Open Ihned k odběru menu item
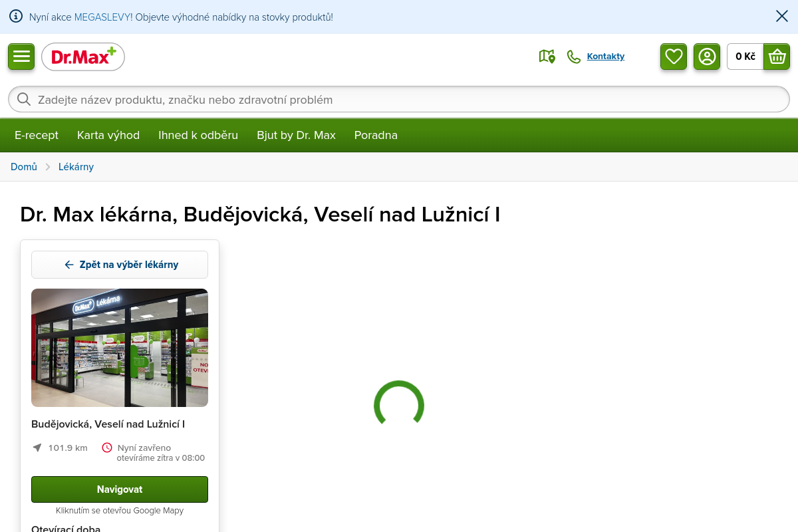The width and height of the screenshot is (798, 532). (198, 135)
